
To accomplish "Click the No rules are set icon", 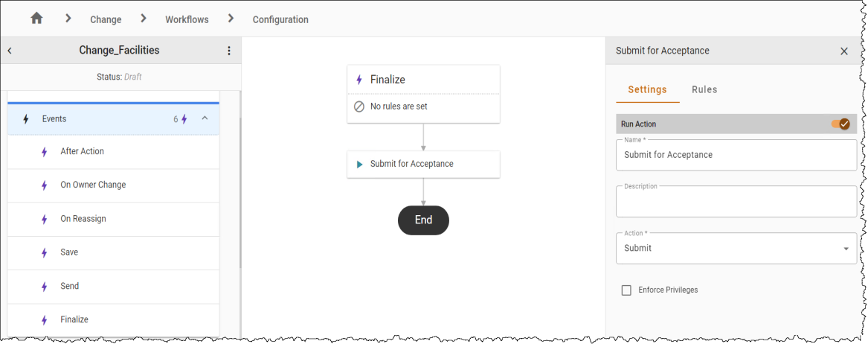I will (359, 106).
